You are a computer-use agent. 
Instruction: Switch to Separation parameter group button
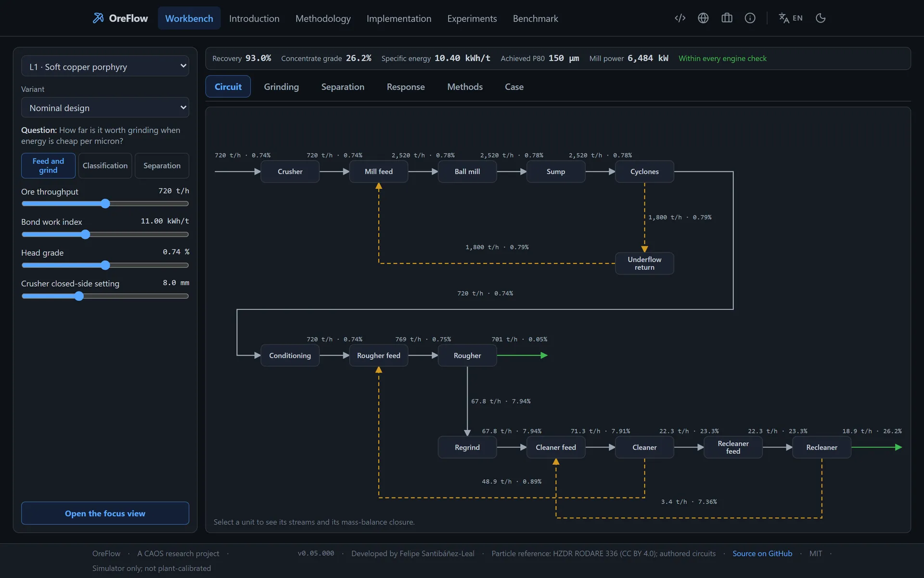tap(162, 166)
